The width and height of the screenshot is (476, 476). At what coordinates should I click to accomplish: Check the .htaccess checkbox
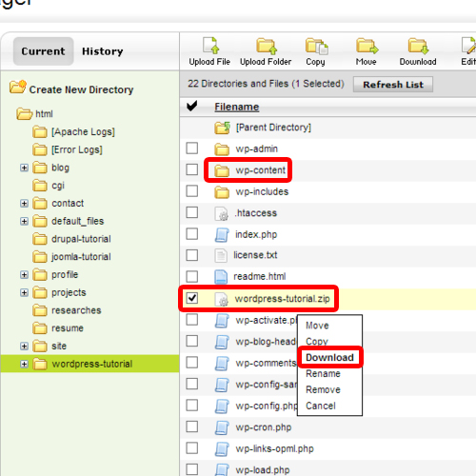click(x=192, y=212)
